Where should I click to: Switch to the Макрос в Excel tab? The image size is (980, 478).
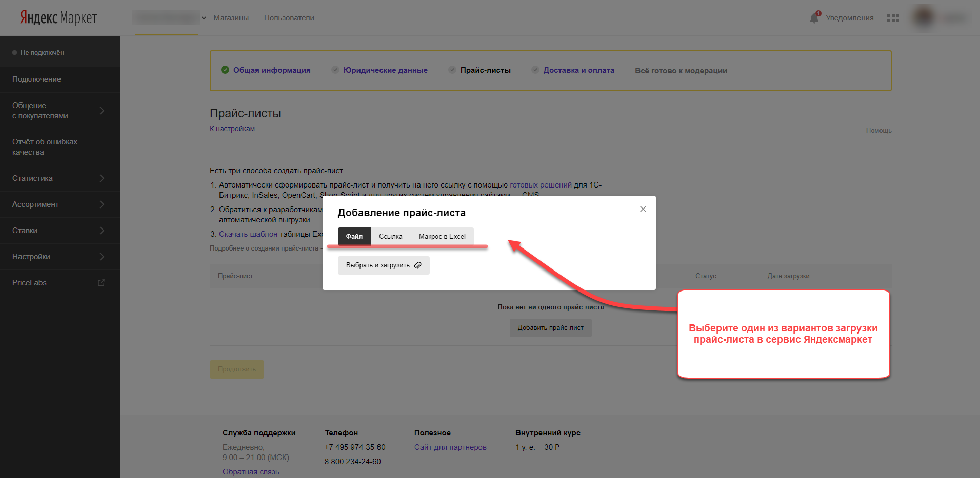point(442,236)
